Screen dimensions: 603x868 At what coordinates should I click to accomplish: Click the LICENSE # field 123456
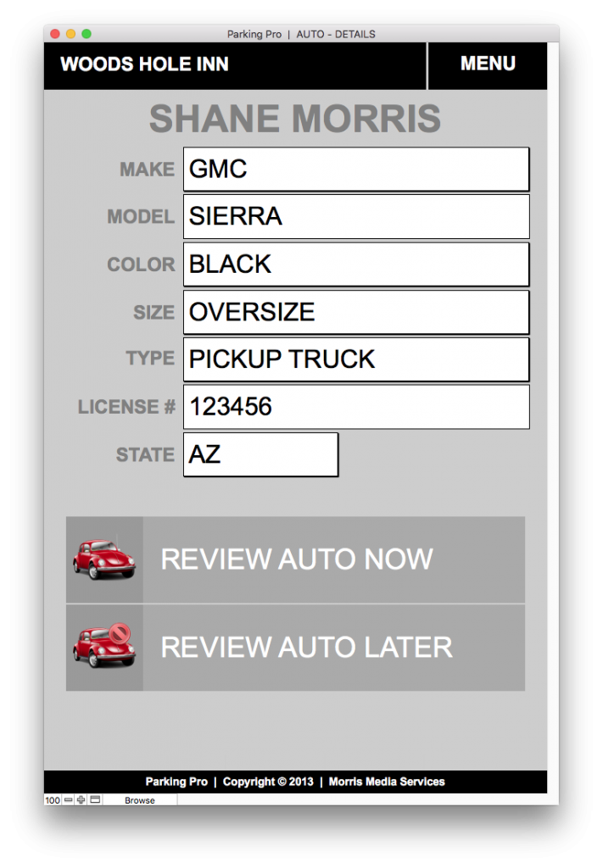pyautogui.click(x=356, y=407)
